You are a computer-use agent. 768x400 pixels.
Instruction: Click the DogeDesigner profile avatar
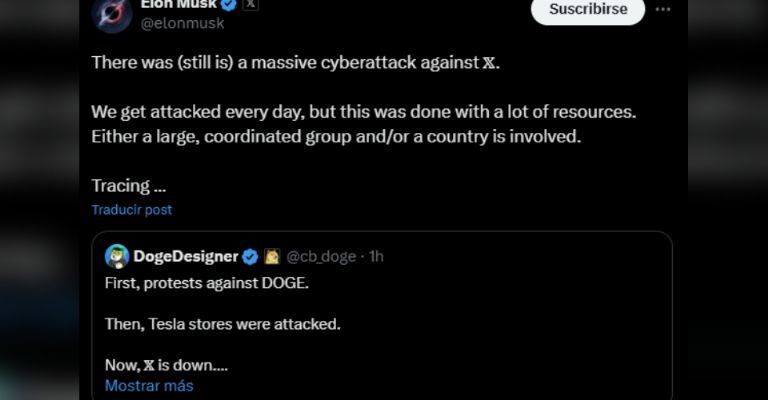[117, 256]
